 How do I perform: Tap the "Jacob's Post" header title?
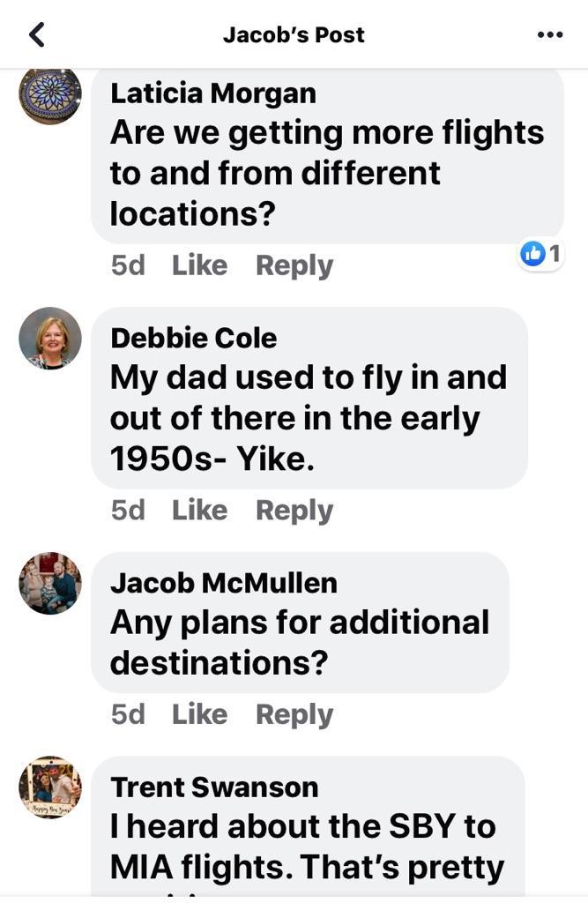tap(294, 34)
